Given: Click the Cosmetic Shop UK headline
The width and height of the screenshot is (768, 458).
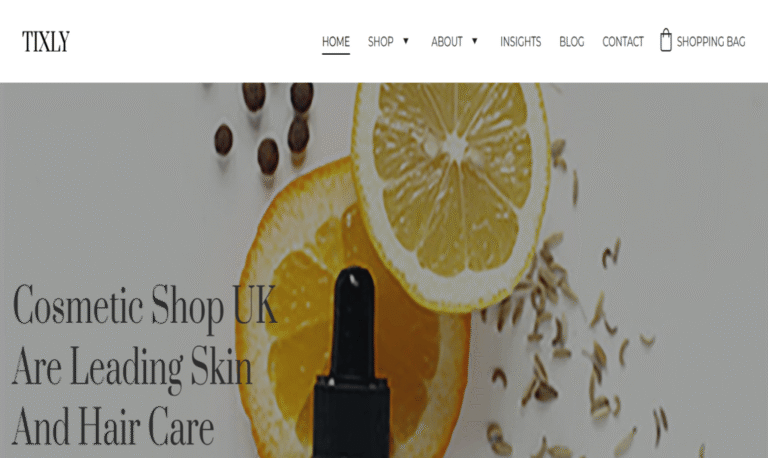Looking at the screenshot, I should point(145,307).
